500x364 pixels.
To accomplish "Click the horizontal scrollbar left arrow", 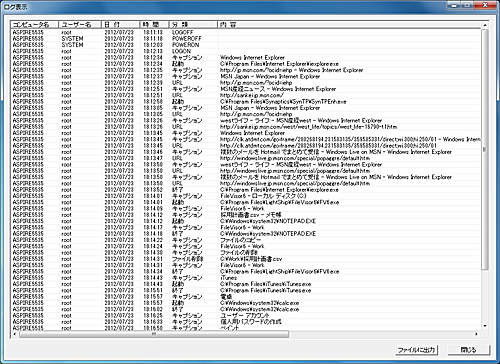I will coord(14,334).
